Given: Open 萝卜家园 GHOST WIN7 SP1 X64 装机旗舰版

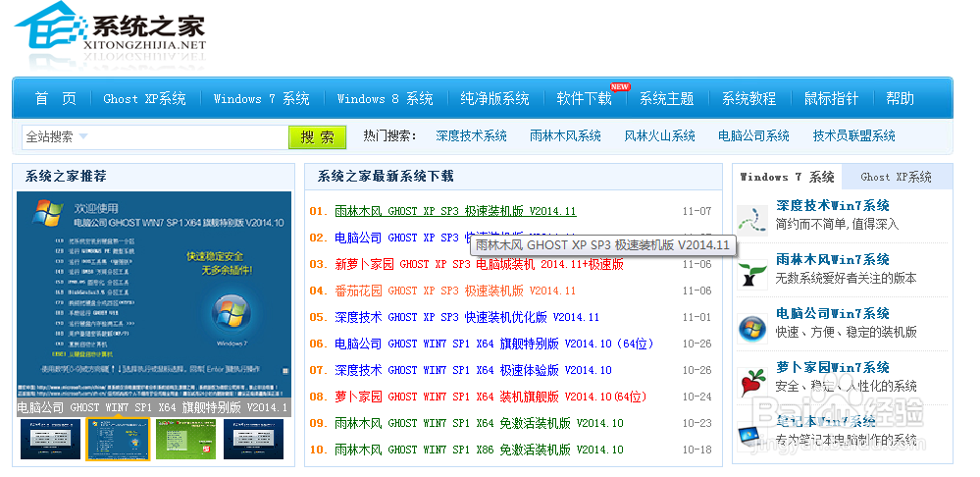Looking at the screenshot, I should point(490,397).
